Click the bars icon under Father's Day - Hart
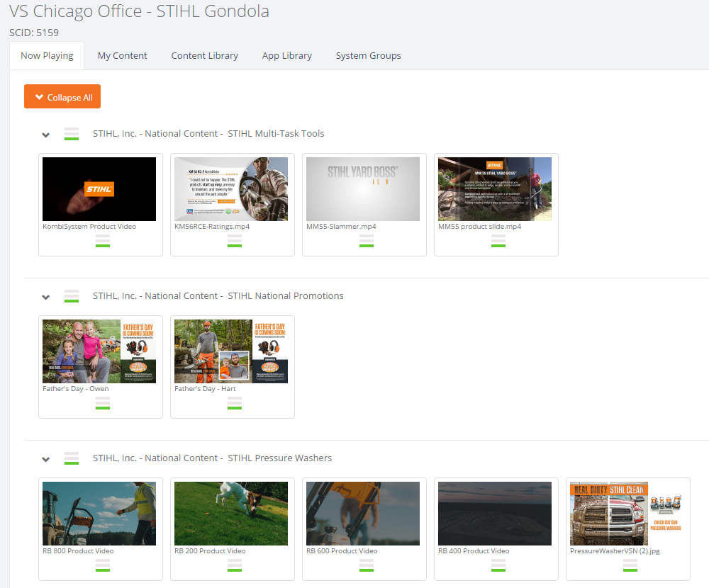Viewport: 709px width, 588px height. click(x=235, y=403)
